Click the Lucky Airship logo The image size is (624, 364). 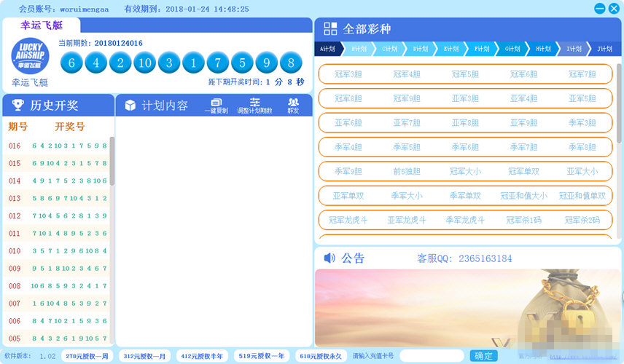30,56
